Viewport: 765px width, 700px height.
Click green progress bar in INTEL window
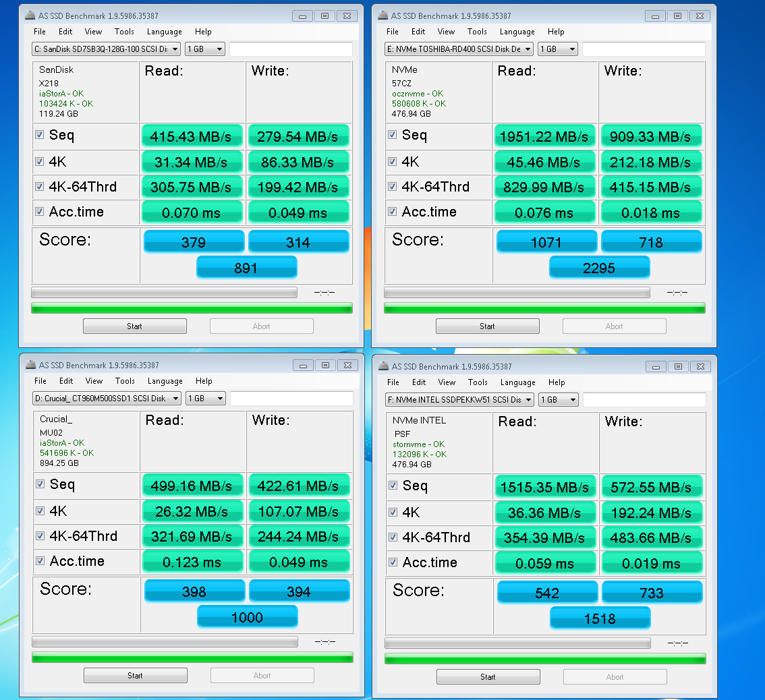(x=545, y=659)
